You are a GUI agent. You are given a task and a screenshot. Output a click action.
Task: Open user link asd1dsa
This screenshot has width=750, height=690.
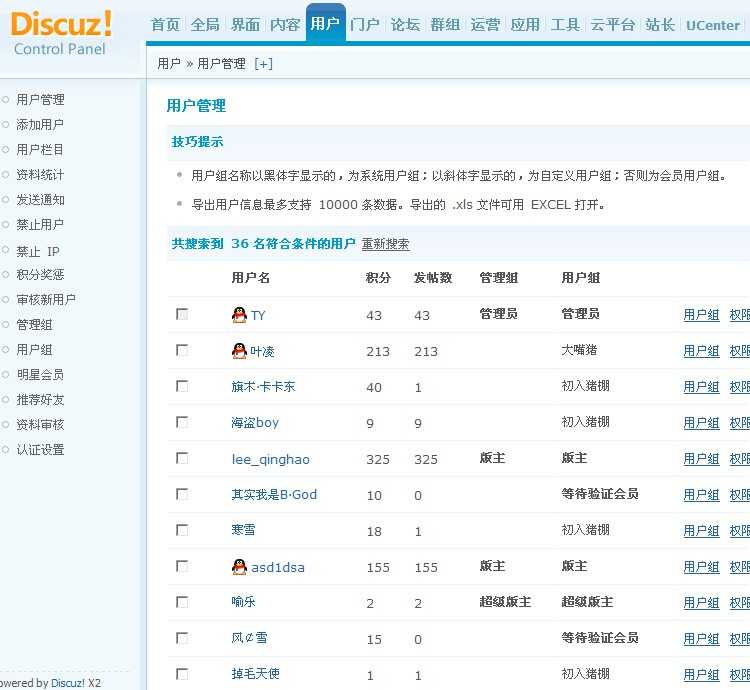pyautogui.click(x=278, y=568)
